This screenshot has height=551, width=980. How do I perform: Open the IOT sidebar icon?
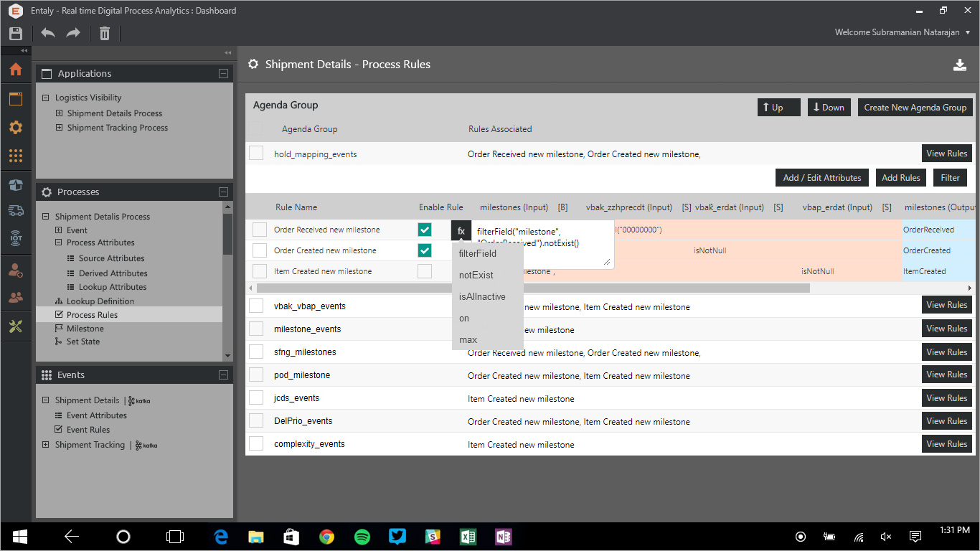click(x=16, y=238)
